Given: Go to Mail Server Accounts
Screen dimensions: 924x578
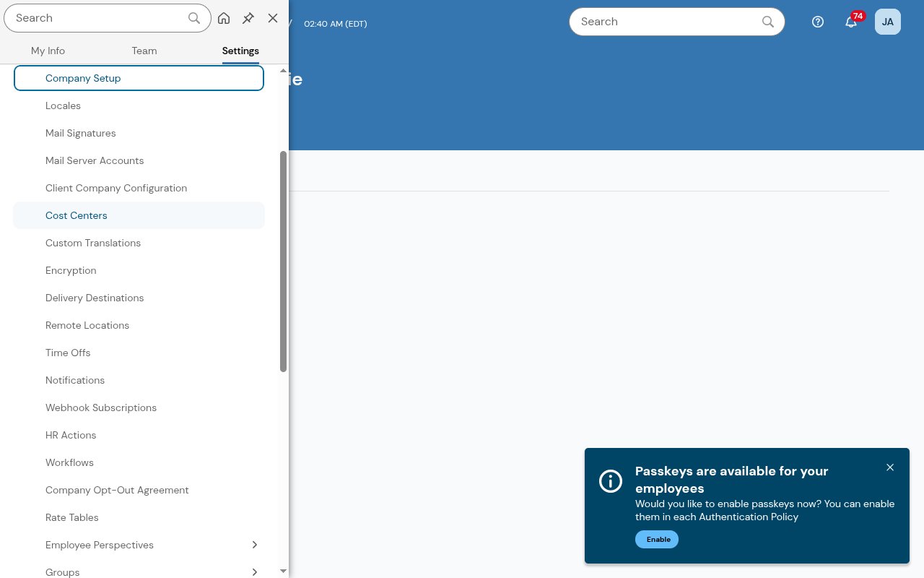Looking at the screenshot, I should click(139, 160).
